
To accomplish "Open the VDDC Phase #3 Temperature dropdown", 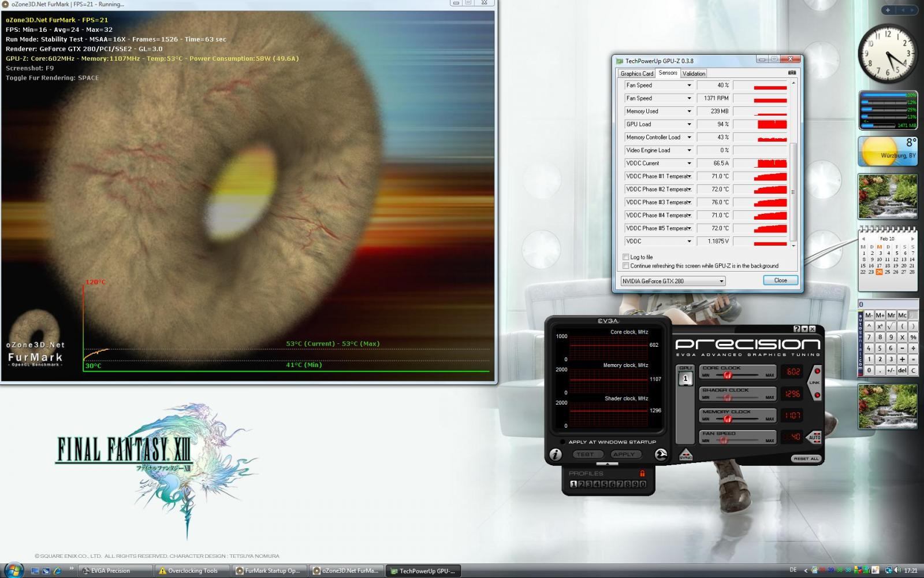I will click(689, 202).
